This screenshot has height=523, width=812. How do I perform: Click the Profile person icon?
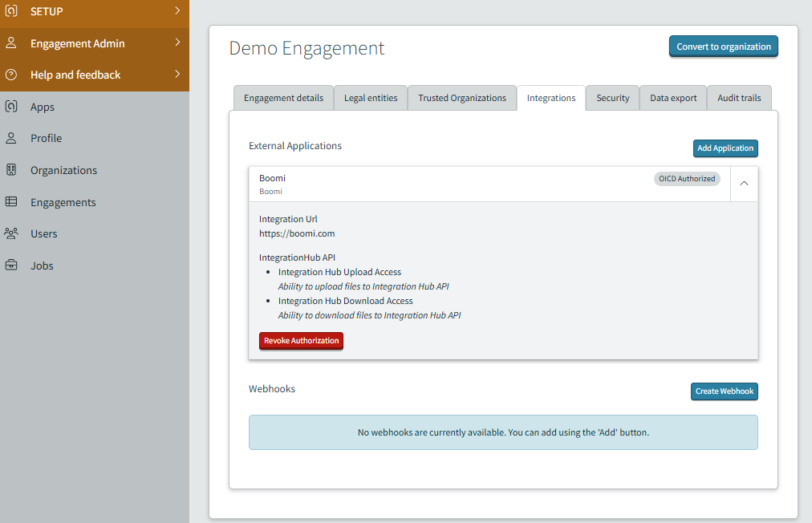(11, 138)
